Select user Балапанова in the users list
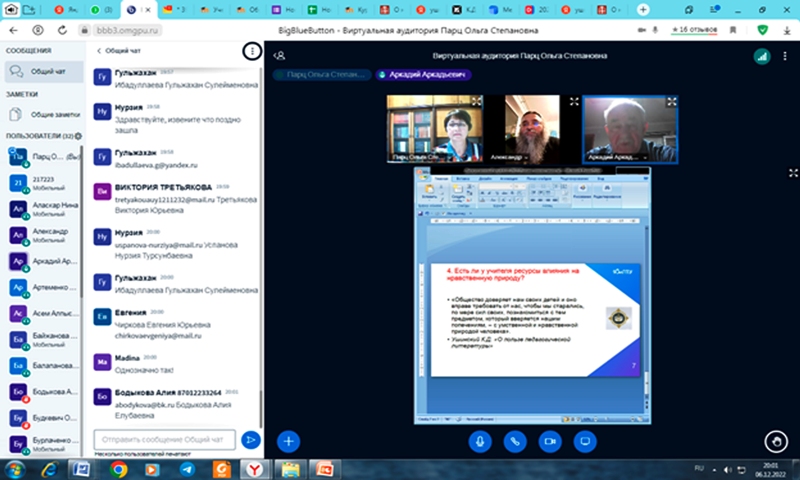 44,366
